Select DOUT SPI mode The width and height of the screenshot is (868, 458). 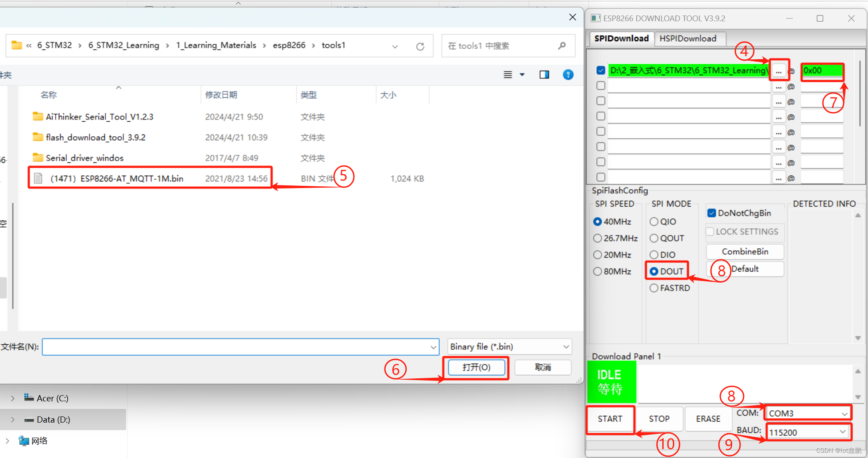(x=667, y=271)
